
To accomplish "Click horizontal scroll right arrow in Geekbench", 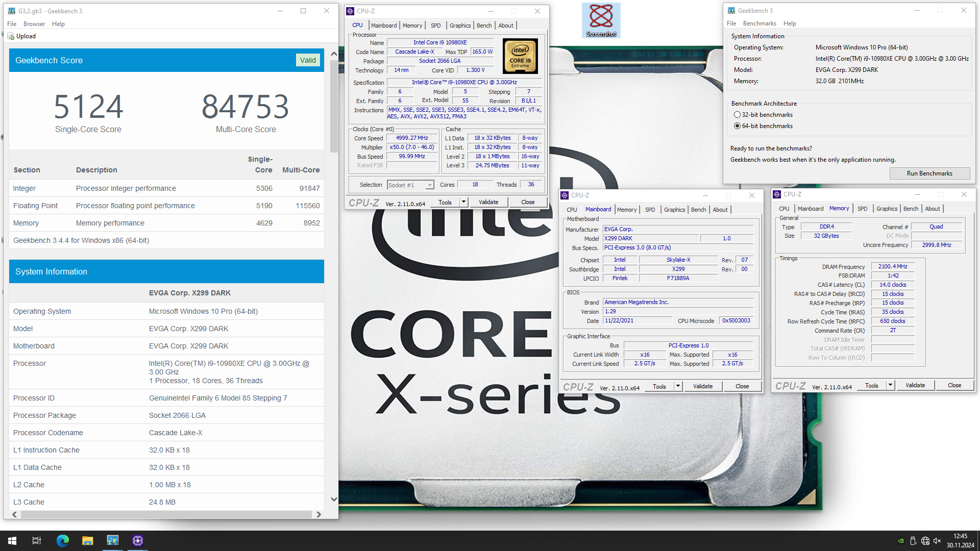I will tap(318, 514).
